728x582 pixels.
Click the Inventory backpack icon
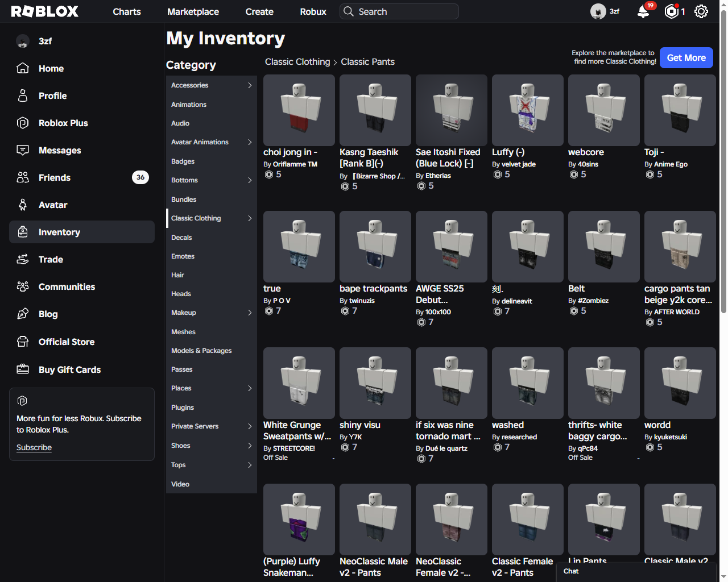click(23, 232)
